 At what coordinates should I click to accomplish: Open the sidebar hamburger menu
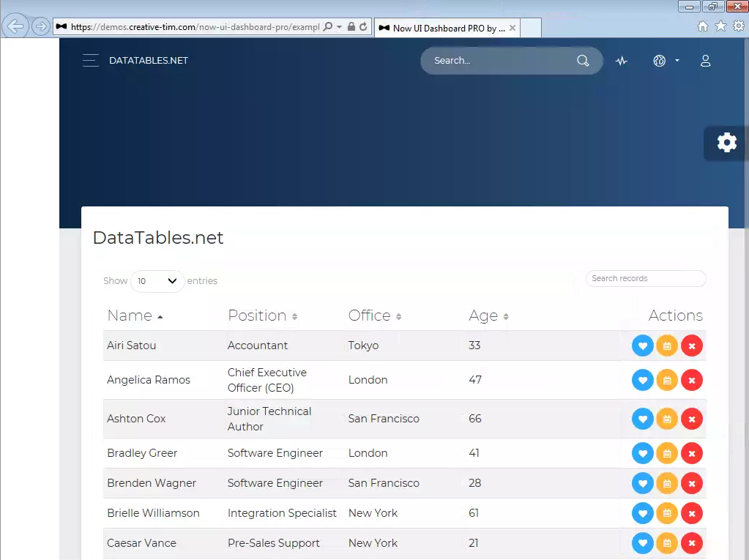[x=91, y=61]
